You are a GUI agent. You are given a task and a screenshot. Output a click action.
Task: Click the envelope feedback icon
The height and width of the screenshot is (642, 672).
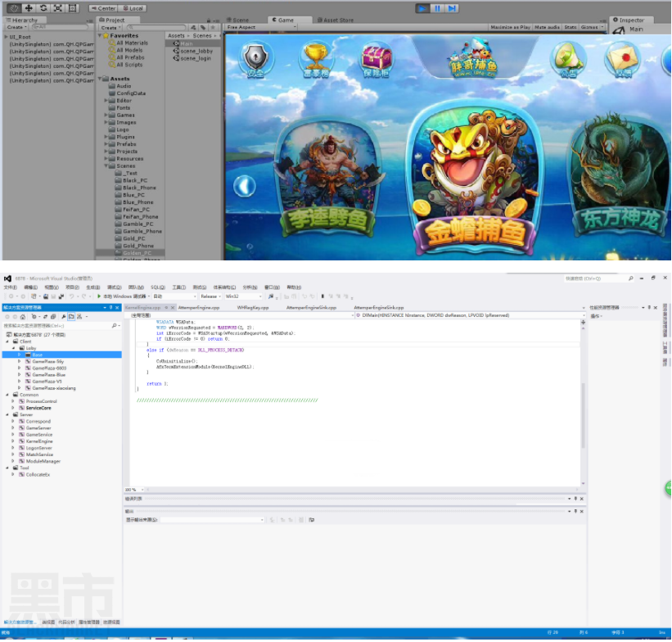(623, 61)
